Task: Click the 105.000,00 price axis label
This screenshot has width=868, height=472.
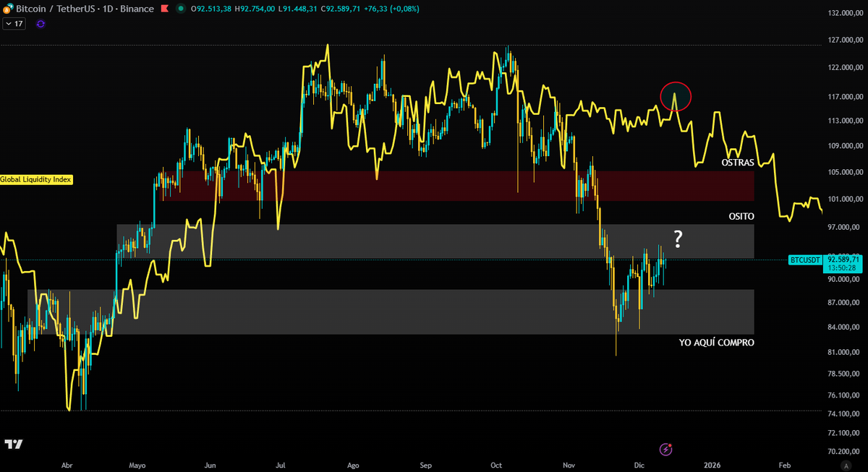Action: pos(845,172)
